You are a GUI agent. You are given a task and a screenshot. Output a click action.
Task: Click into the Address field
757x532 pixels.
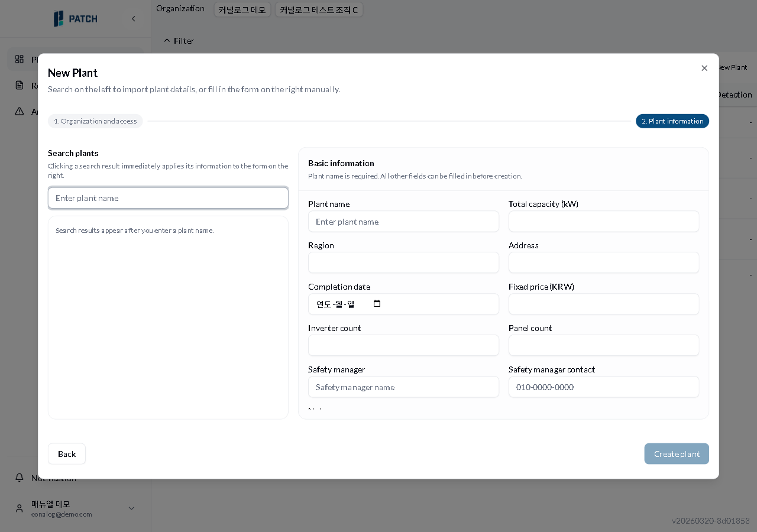pos(603,263)
